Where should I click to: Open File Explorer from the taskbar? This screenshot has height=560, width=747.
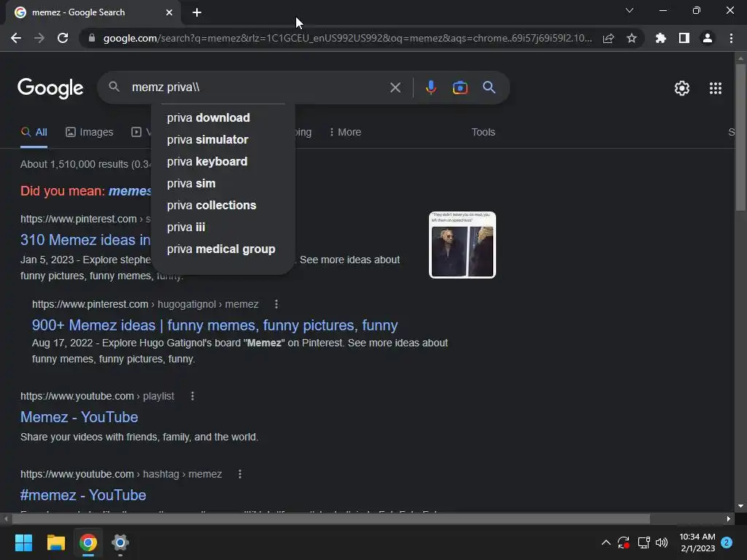tap(55, 542)
